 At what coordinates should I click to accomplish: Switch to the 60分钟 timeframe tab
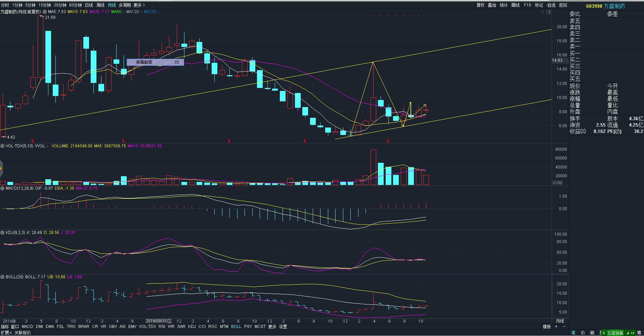(x=76, y=5)
